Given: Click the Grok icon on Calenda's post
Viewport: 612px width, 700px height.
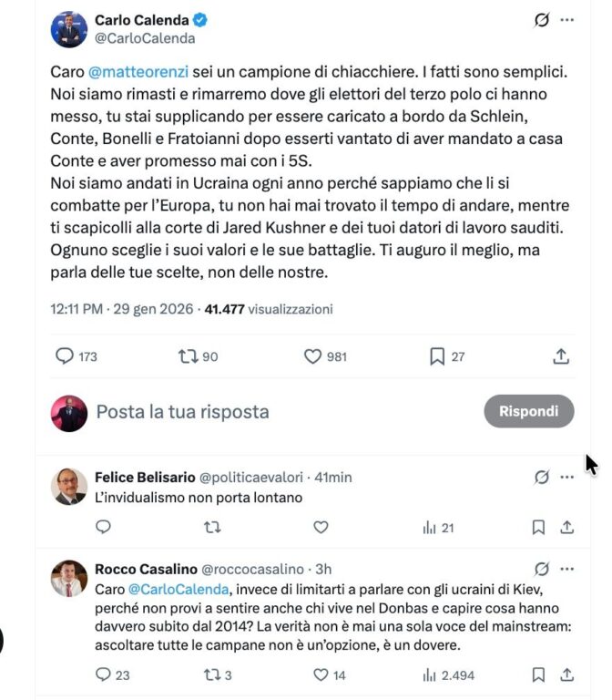Looking at the screenshot, I should point(543,20).
